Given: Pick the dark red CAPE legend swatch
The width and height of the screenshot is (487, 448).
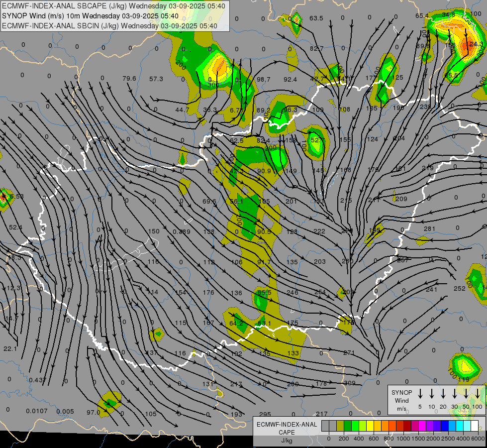Looking at the screenshot, I should tap(407, 426).
